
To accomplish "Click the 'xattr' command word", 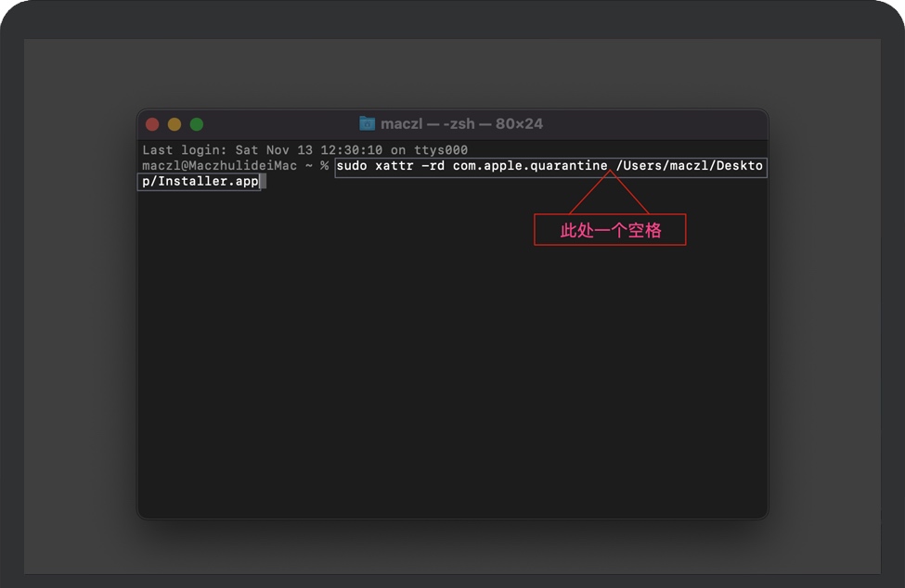I will pyautogui.click(x=394, y=165).
